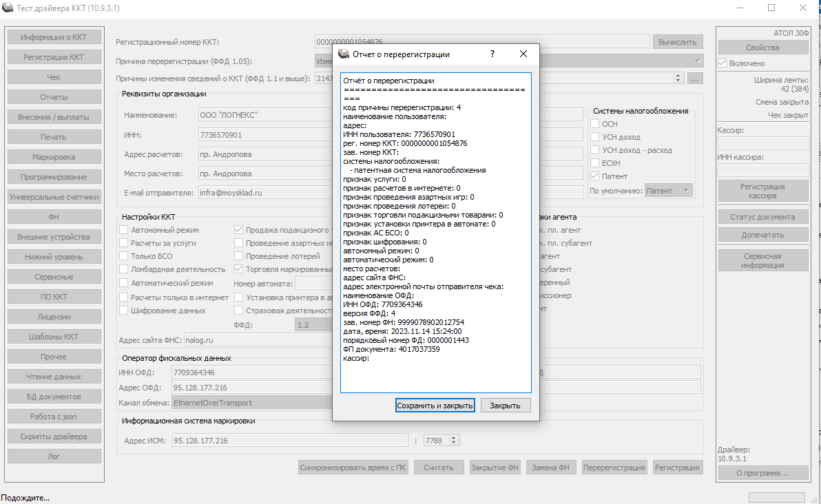Viewport: 821px width, 504px height.
Task: Uncheck the 'Патент' taxation checkbox
Action: 595,176
